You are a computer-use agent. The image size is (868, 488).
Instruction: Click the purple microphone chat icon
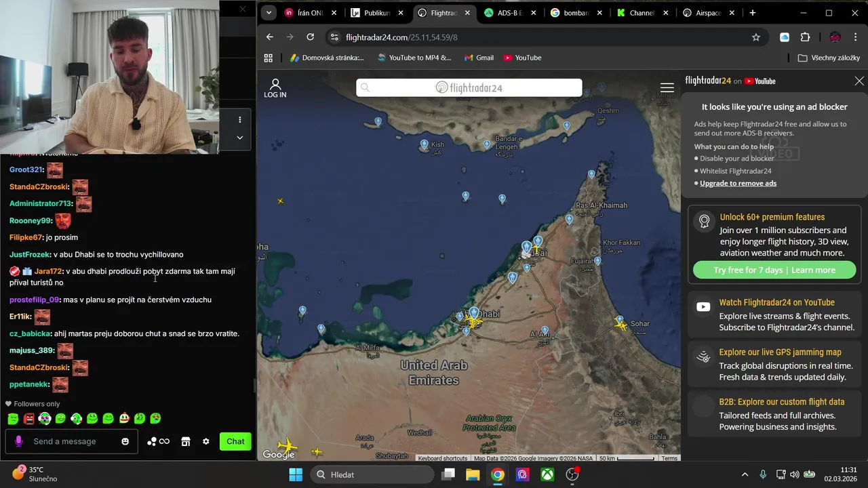pyautogui.click(x=18, y=441)
